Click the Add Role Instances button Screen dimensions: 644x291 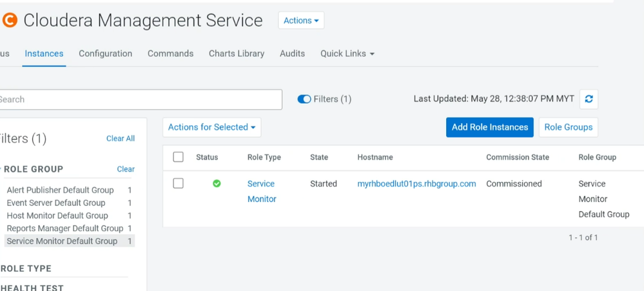point(489,127)
